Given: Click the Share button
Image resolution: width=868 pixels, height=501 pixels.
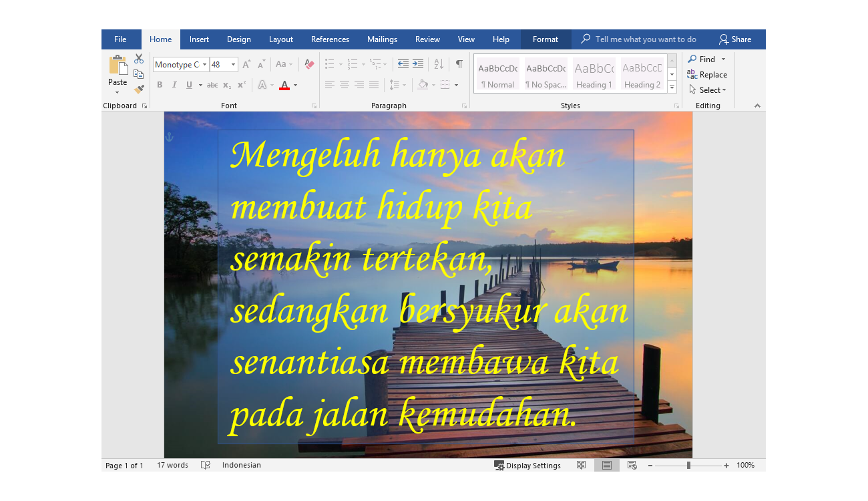Looking at the screenshot, I should coord(735,39).
